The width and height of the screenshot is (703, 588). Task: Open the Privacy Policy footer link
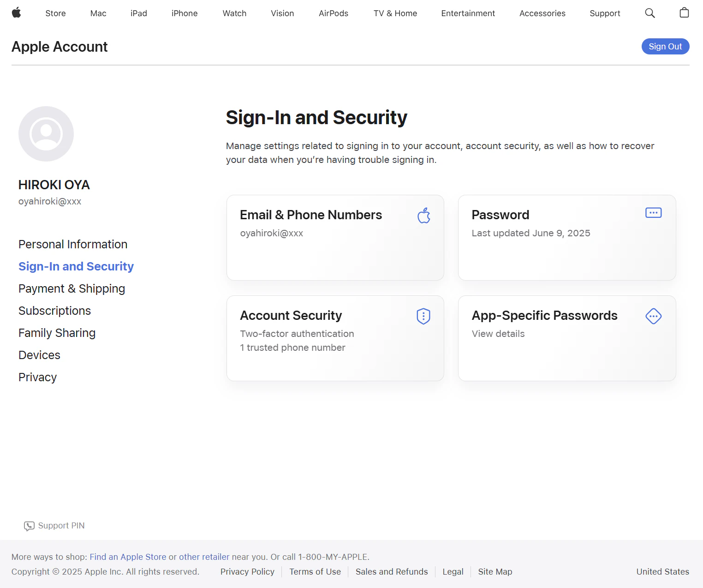point(247,572)
